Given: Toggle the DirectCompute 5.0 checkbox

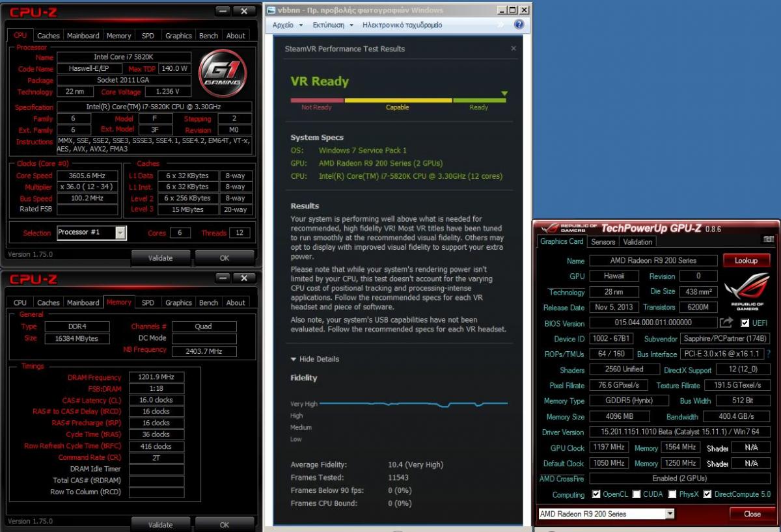Looking at the screenshot, I should coord(707,494).
